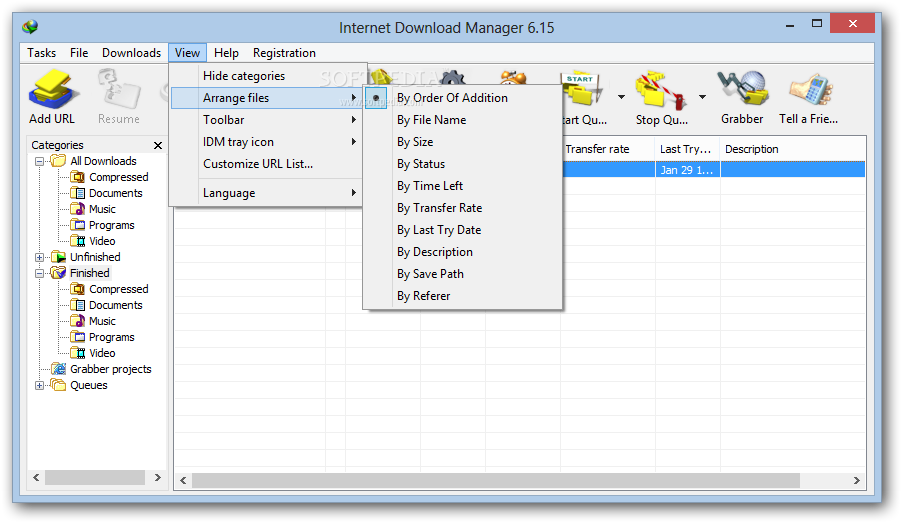Image resolution: width=902 pixels, height=523 pixels.
Task: Arrange files By Last Try Date
Action: pyautogui.click(x=463, y=230)
